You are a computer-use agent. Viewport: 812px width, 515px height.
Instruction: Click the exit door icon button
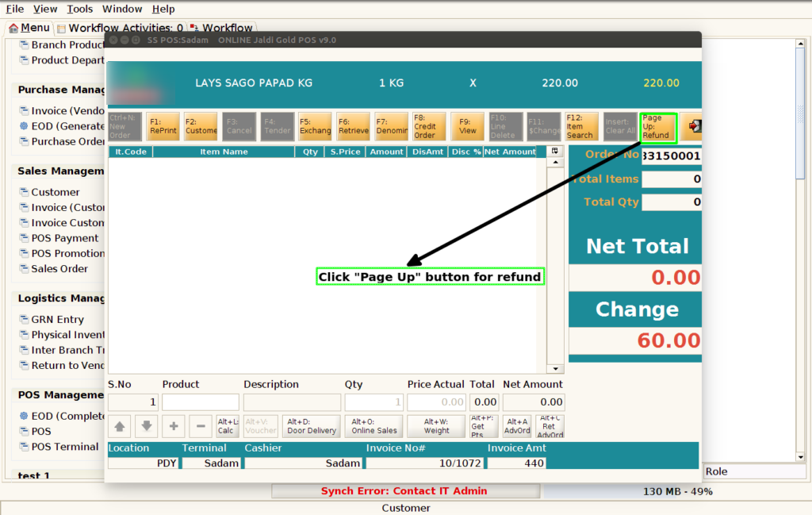691,126
